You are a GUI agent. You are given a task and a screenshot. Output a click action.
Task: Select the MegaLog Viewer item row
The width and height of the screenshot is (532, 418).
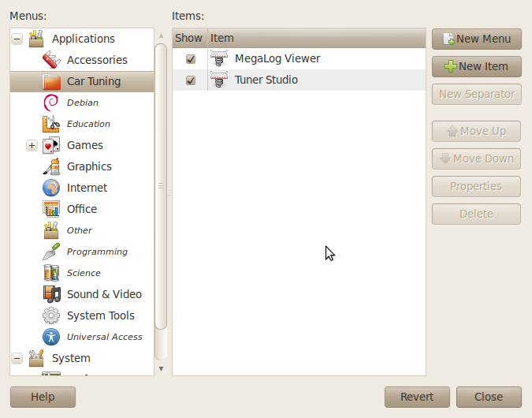click(x=299, y=58)
